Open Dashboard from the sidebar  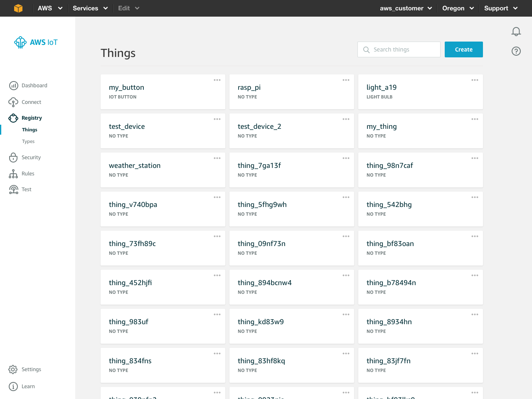click(x=34, y=86)
